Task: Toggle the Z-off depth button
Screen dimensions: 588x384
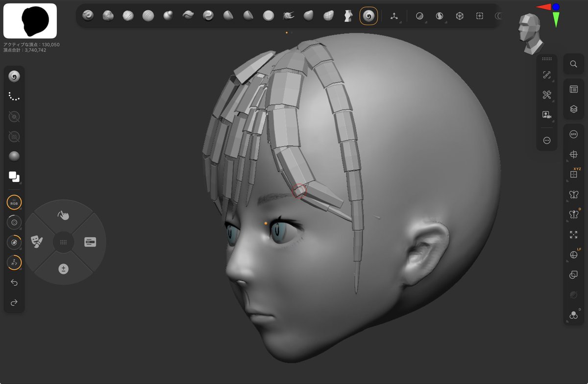Action: [x=14, y=262]
